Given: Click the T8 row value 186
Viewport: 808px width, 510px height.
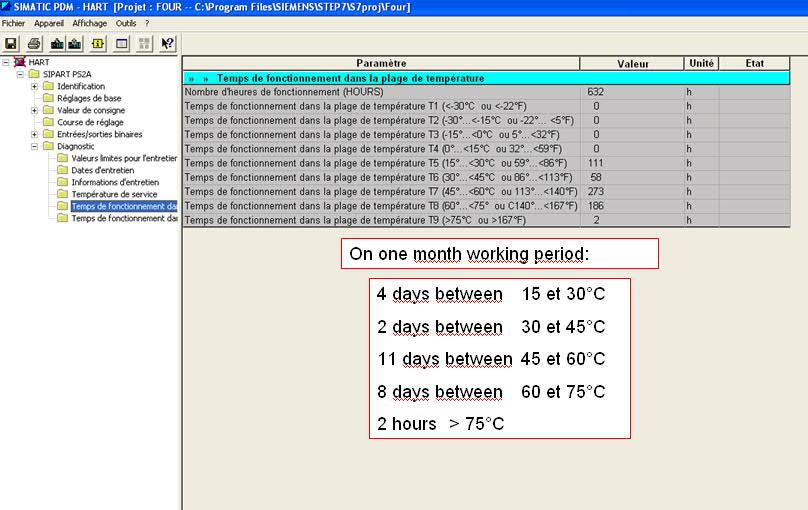Looking at the screenshot, I should pos(596,206).
